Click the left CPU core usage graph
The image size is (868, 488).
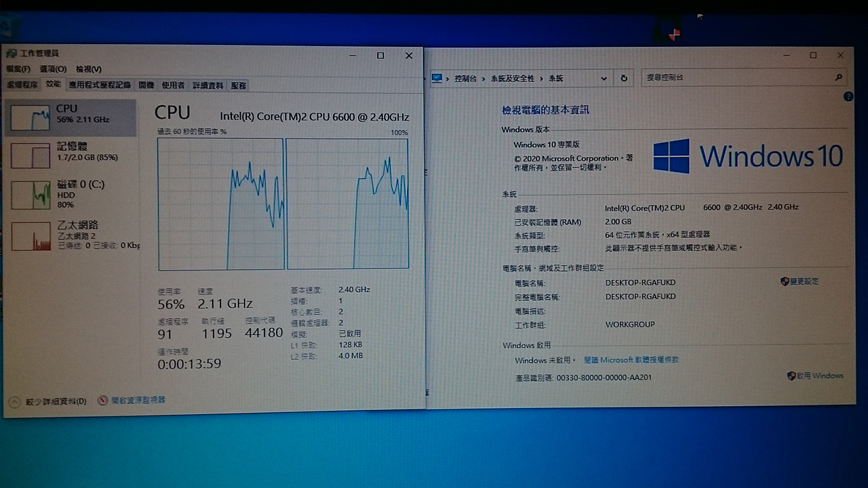pyautogui.click(x=221, y=204)
